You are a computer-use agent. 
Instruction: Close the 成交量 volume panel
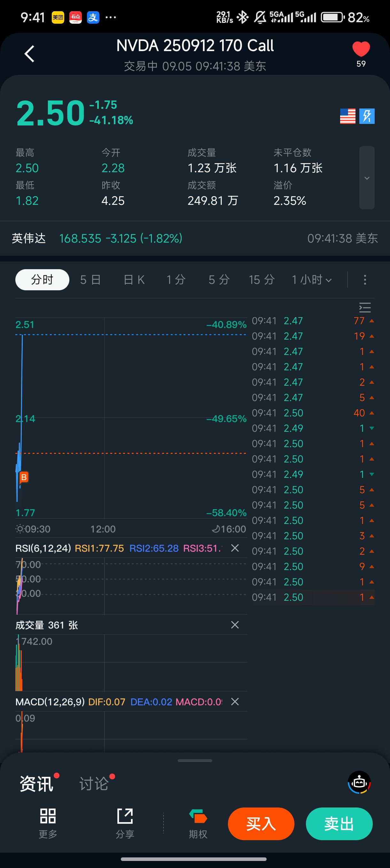coord(235,625)
